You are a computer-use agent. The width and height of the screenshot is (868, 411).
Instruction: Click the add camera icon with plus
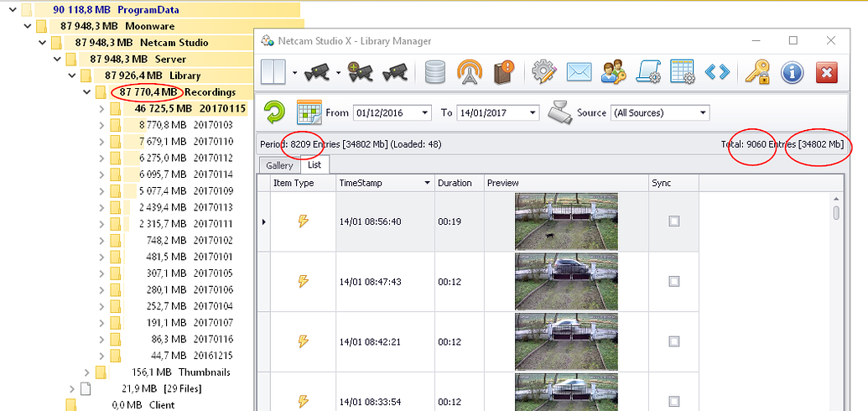(362, 72)
